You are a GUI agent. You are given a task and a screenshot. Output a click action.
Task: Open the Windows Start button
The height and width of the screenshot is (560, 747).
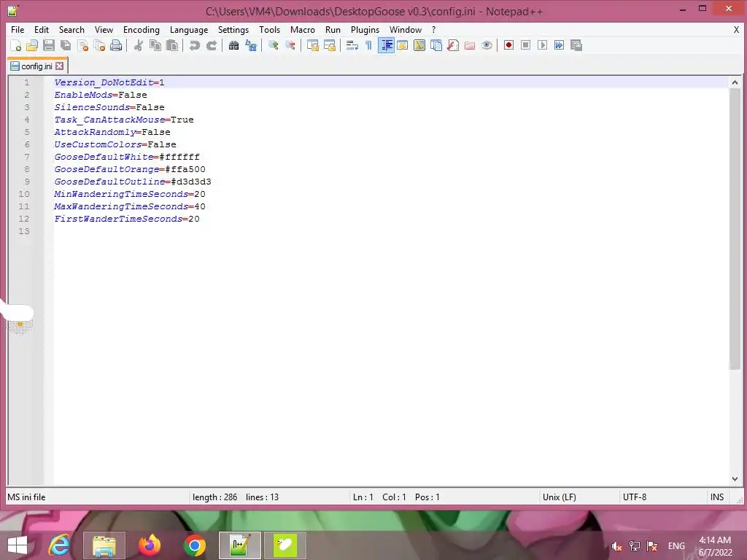[x=18, y=545]
